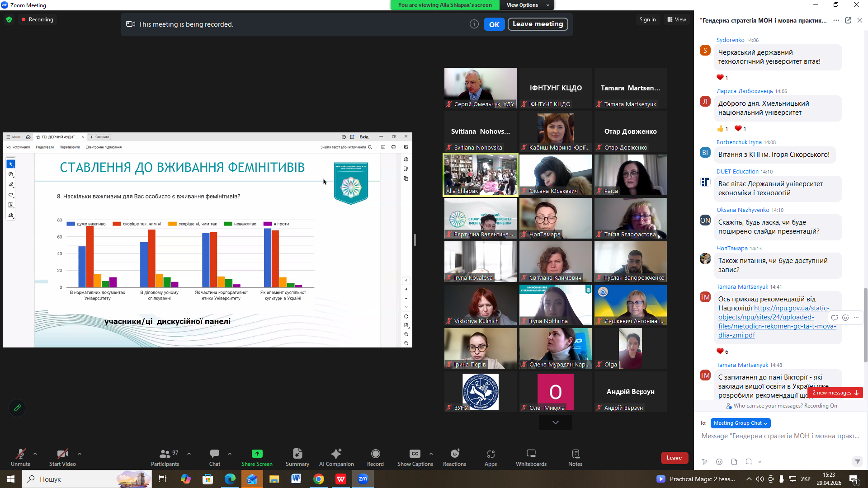Open Reactions menu

(x=454, y=457)
